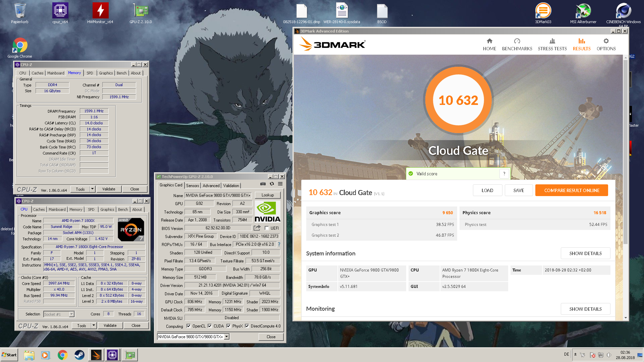The image size is (644, 362).
Task: Click Validate in CPU-Z Memory window
Action: [109, 189]
